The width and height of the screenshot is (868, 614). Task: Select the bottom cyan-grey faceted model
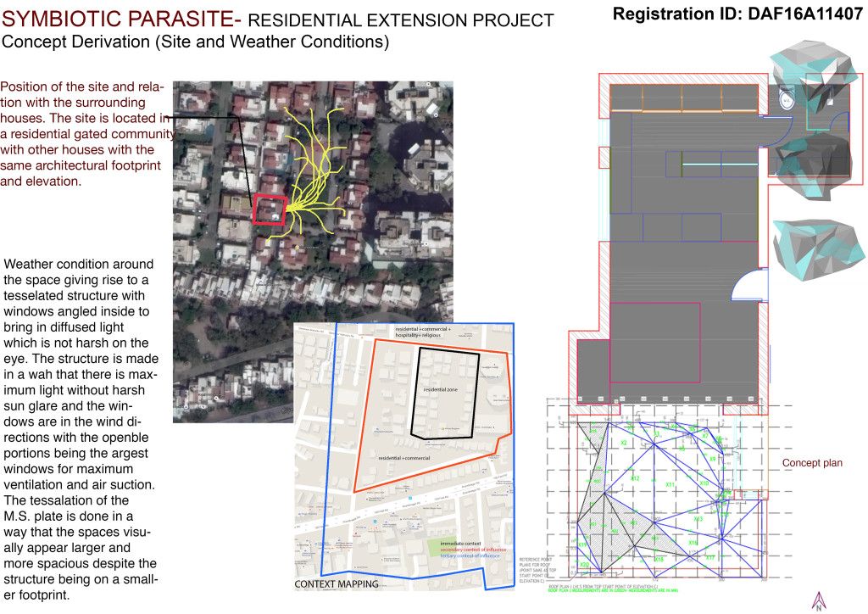coord(818,249)
